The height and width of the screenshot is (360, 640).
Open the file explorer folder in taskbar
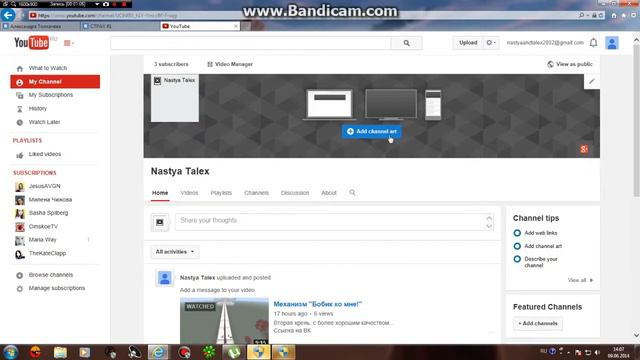coord(60,352)
